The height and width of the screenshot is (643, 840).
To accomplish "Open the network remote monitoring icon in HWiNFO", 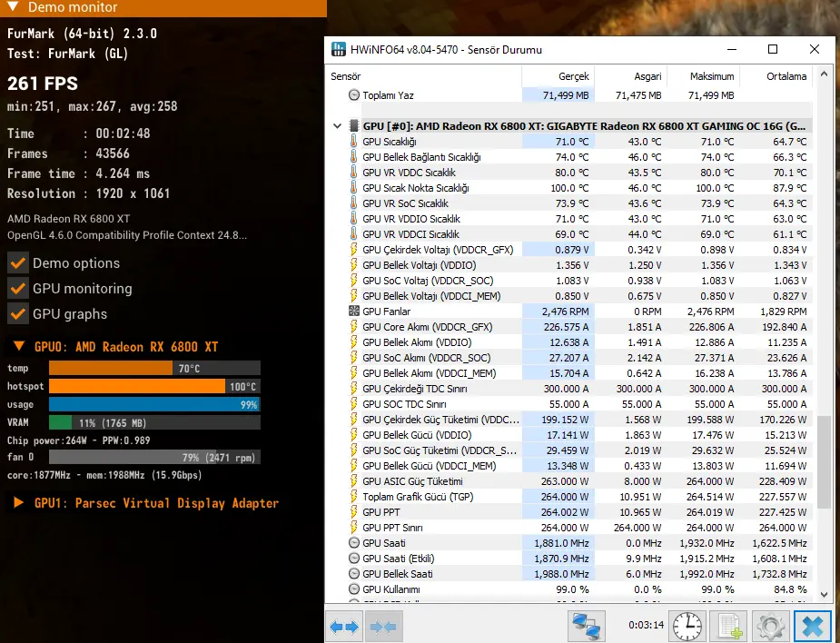I will click(x=586, y=626).
